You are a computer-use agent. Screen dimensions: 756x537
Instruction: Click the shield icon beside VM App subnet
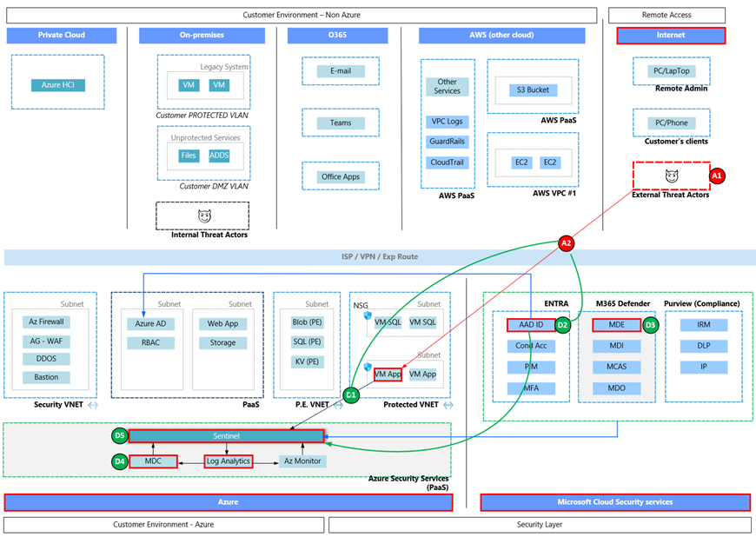pos(368,367)
